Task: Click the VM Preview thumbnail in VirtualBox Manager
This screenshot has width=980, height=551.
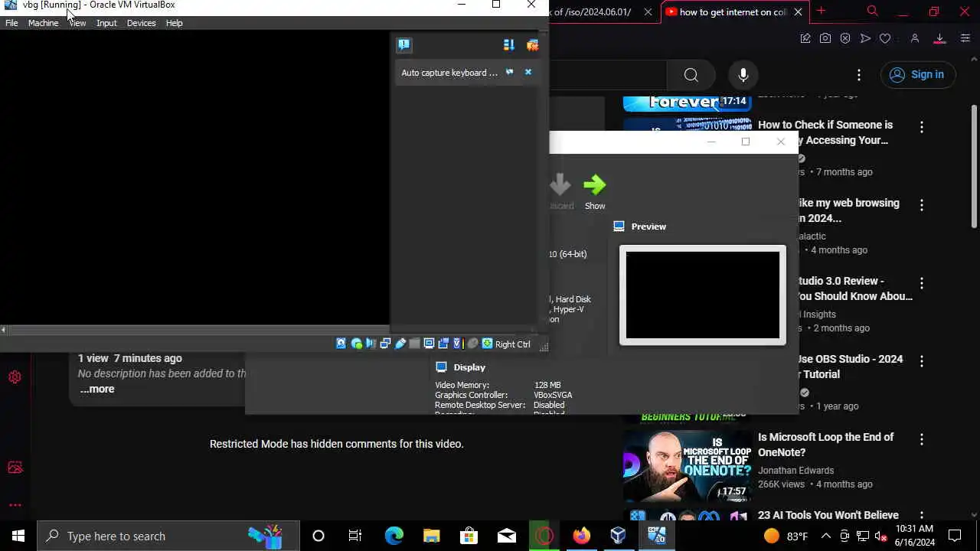Action: pos(703,295)
